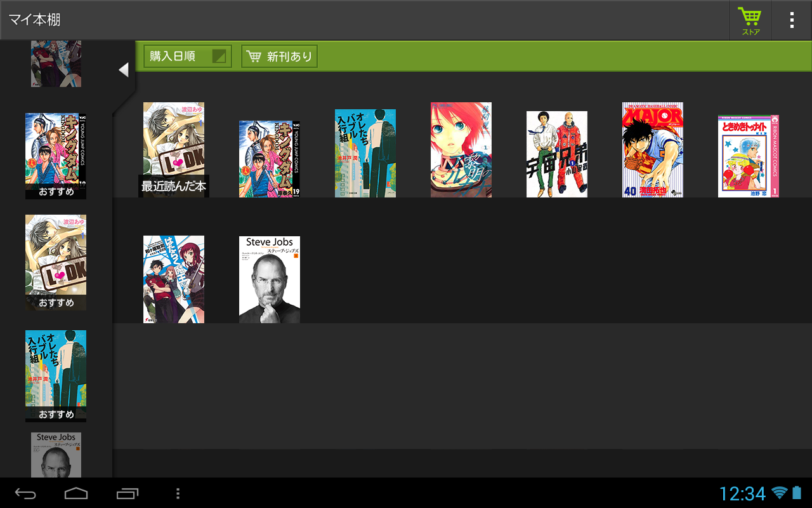This screenshot has width=812, height=508.
Task: Select the Kingdom おすすめ item in sidebar
Action: [56, 156]
